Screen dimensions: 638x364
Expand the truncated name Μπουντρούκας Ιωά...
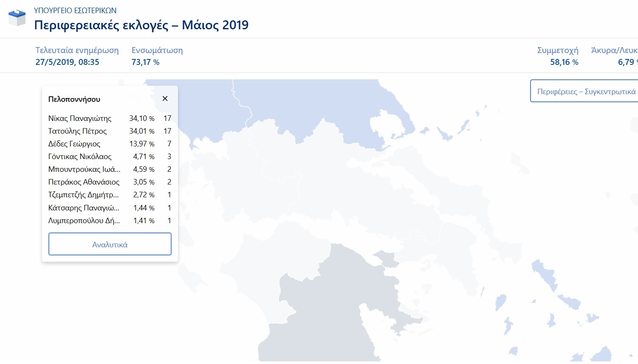coord(83,169)
